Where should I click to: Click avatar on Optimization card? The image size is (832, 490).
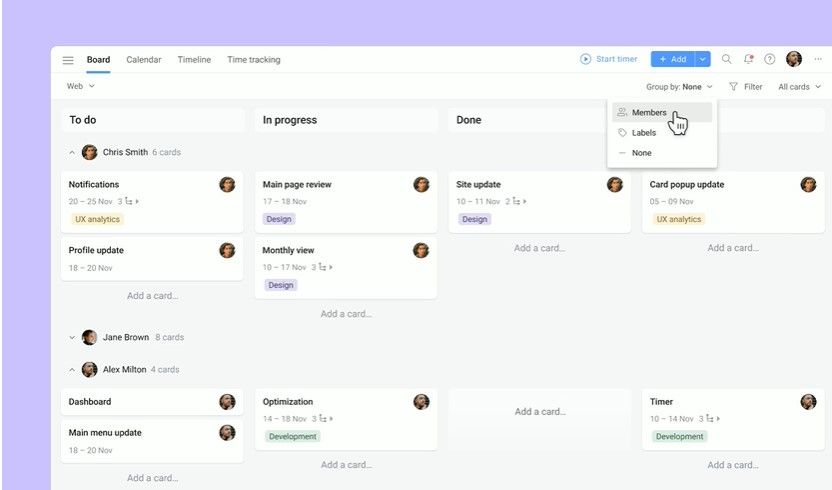point(421,402)
